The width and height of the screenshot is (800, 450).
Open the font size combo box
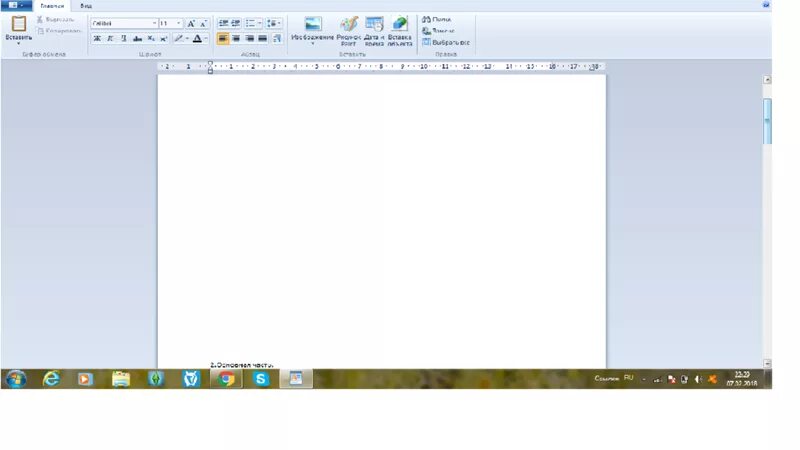pos(170,23)
